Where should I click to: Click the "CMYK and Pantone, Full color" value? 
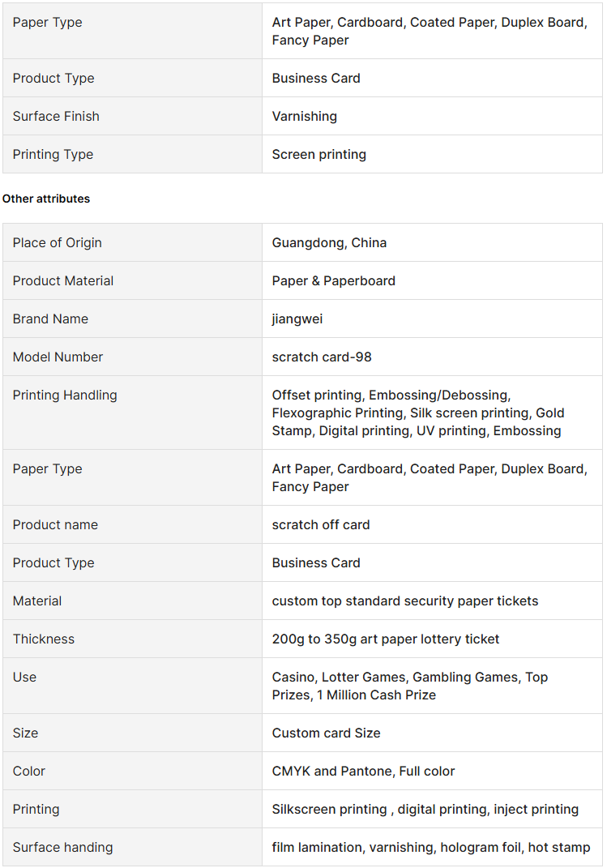click(x=364, y=771)
